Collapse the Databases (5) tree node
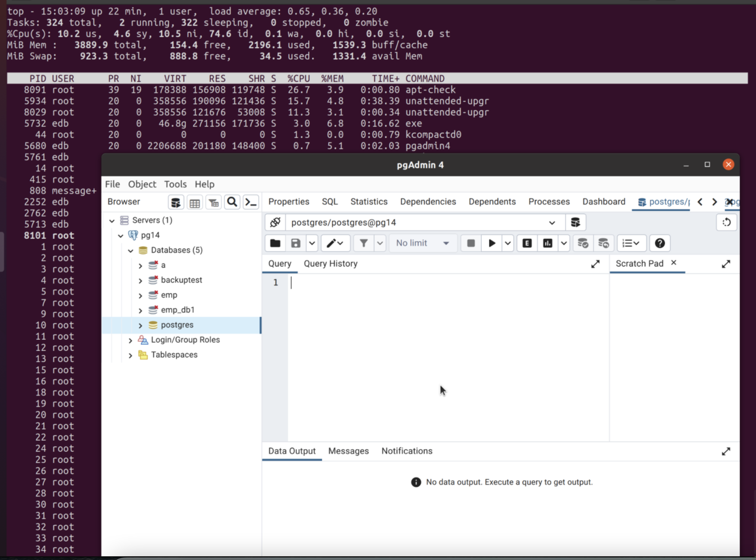This screenshot has width=756, height=560. point(131,251)
